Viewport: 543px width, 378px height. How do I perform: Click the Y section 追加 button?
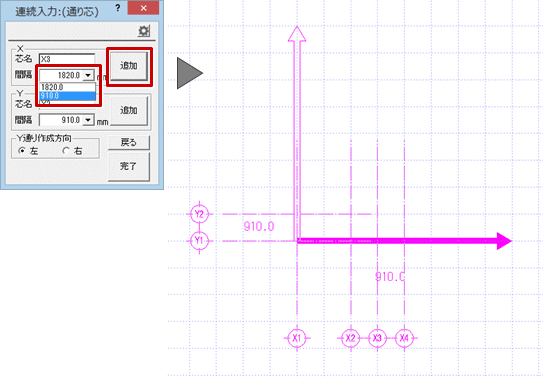pyautogui.click(x=129, y=111)
